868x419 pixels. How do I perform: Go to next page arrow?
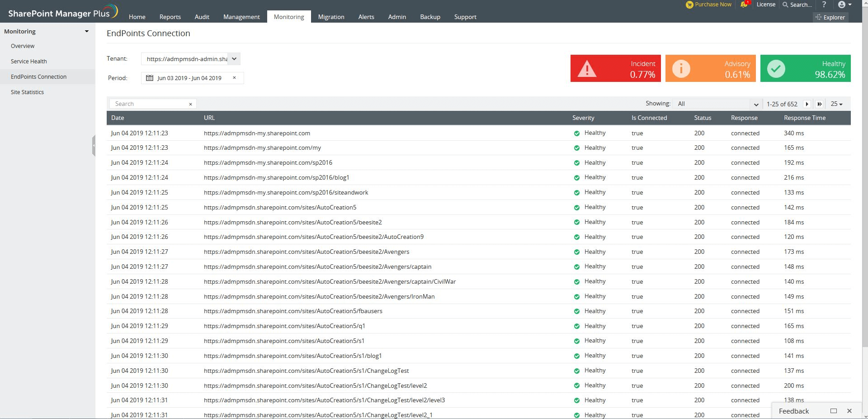click(807, 104)
